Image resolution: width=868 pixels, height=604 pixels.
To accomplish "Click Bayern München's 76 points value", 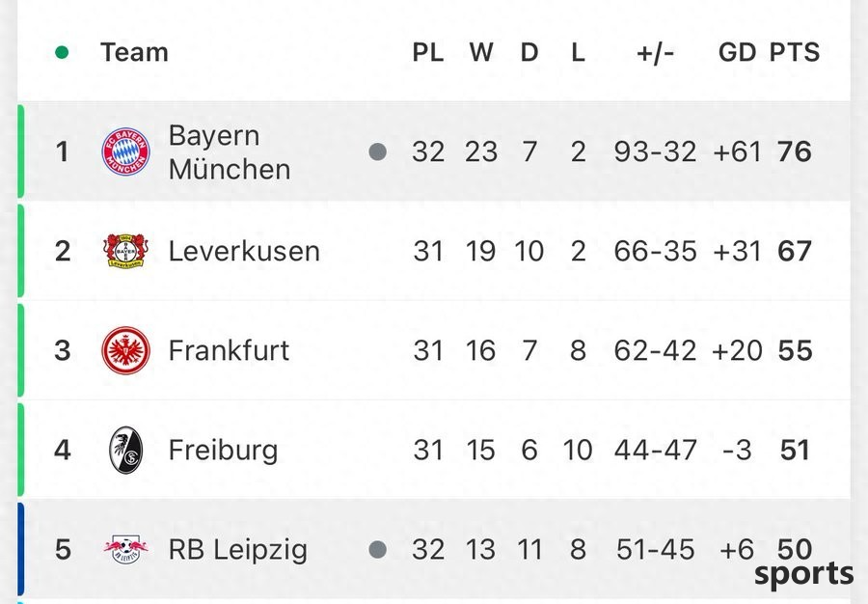I will (795, 151).
